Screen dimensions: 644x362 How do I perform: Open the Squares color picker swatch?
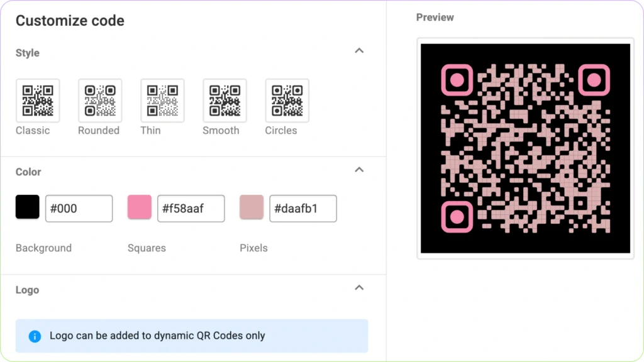point(139,207)
